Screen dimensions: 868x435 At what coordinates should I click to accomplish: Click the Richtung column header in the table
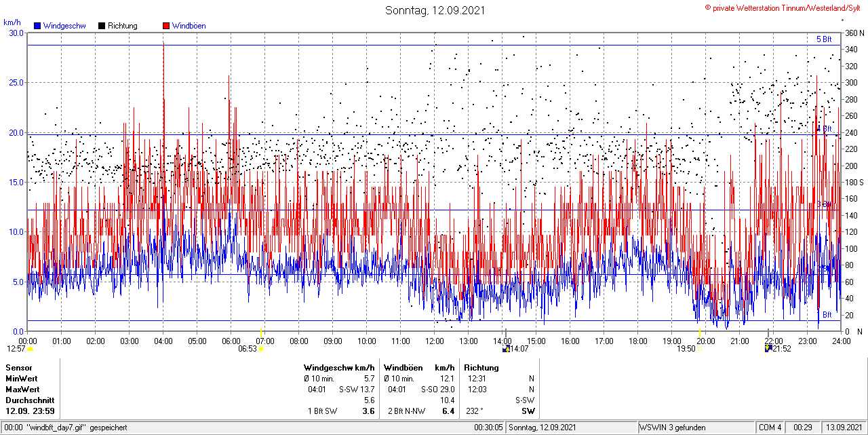pos(481,368)
